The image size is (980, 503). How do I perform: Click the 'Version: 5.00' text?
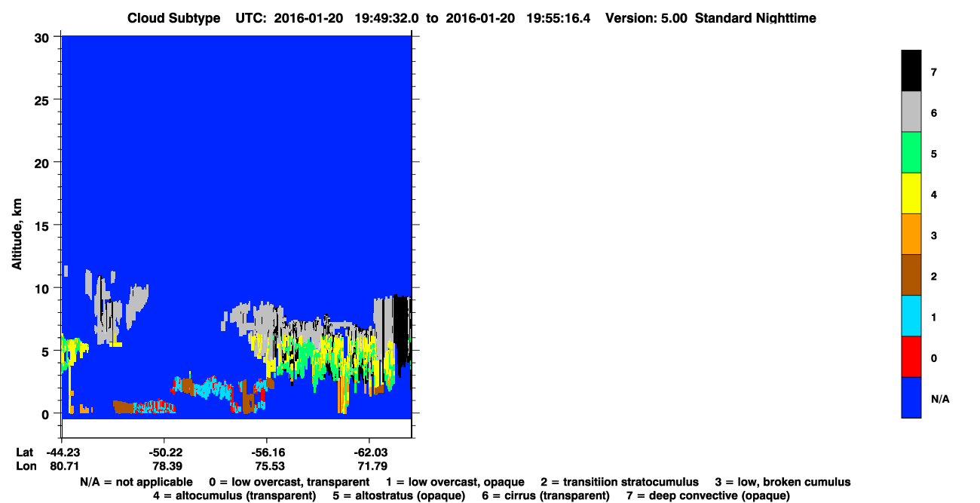[x=646, y=18]
